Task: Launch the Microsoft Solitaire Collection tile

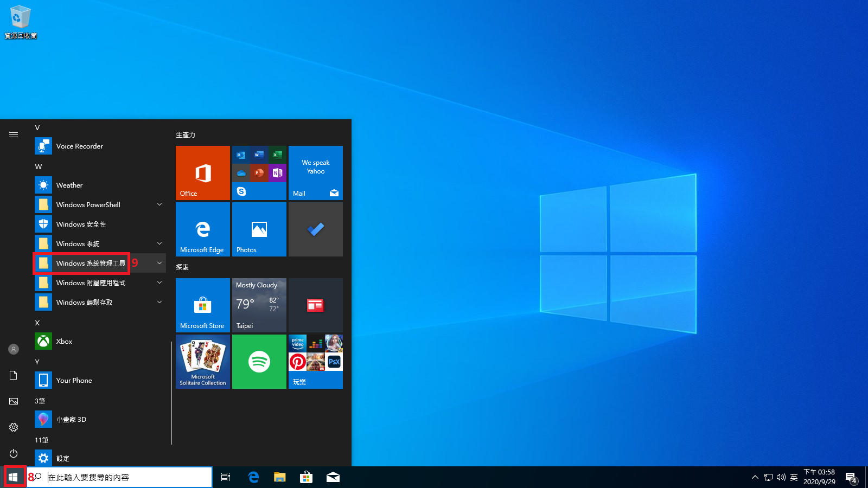Action: (202, 361)
